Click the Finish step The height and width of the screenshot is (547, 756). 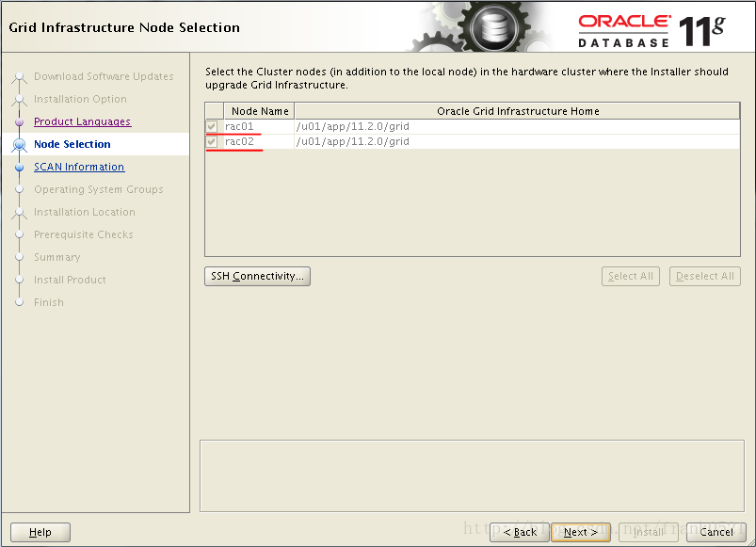pos(49,302)
